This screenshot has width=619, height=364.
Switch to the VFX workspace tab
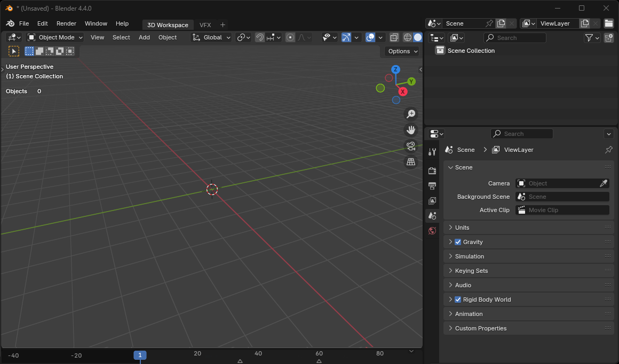click(205, 25)
